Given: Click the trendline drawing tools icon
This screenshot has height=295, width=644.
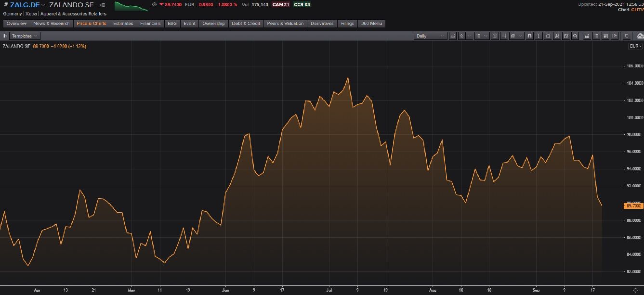Looking at the screenshot, I should (x=513, y=36).
